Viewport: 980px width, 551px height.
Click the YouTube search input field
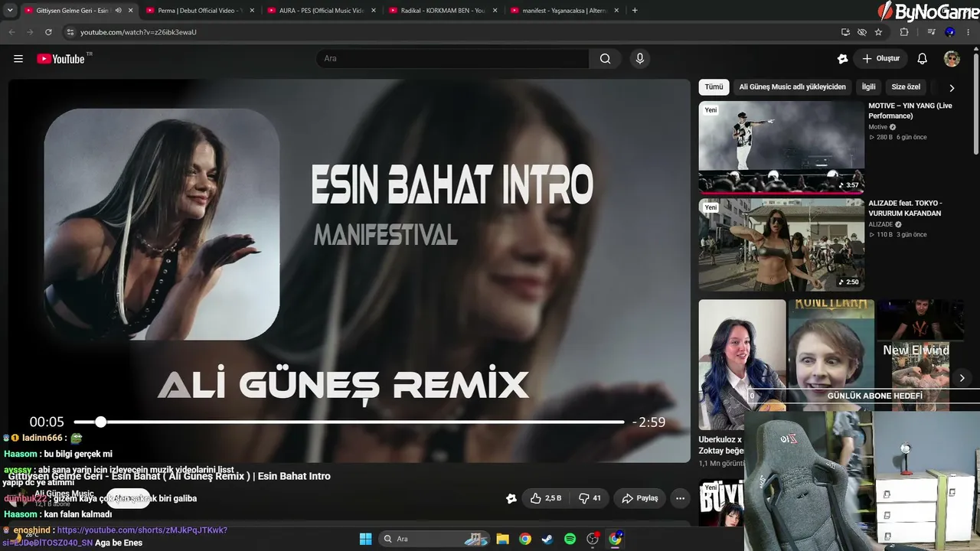click(452, 59)
